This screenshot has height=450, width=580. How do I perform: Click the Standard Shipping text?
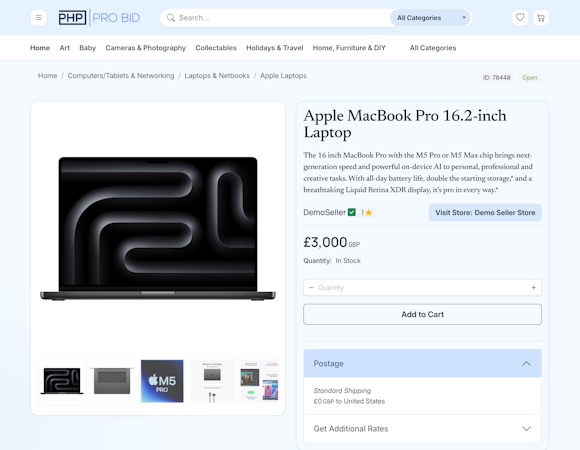(x=342, y=390)
